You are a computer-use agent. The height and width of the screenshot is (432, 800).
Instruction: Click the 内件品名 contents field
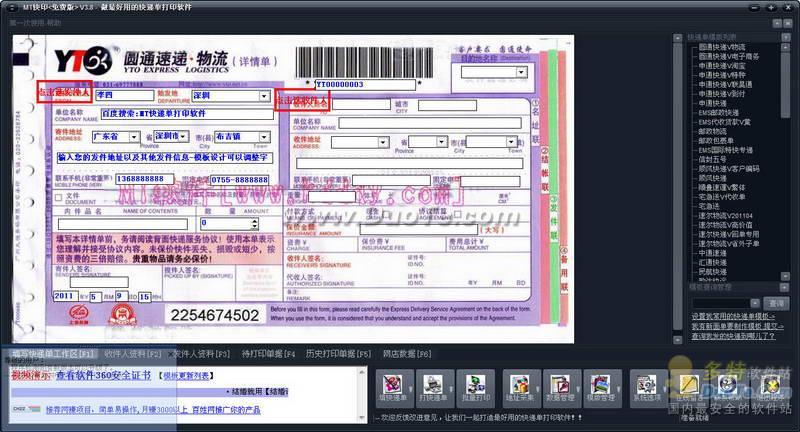123,224
